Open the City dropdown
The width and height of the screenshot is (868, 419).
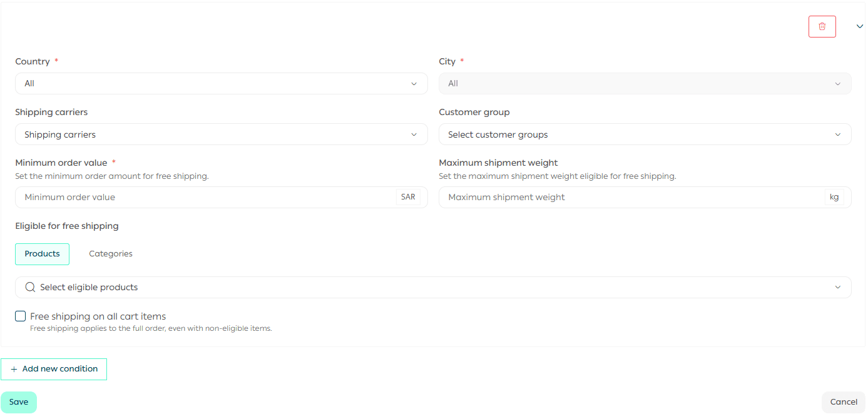(x=645, y=84)
